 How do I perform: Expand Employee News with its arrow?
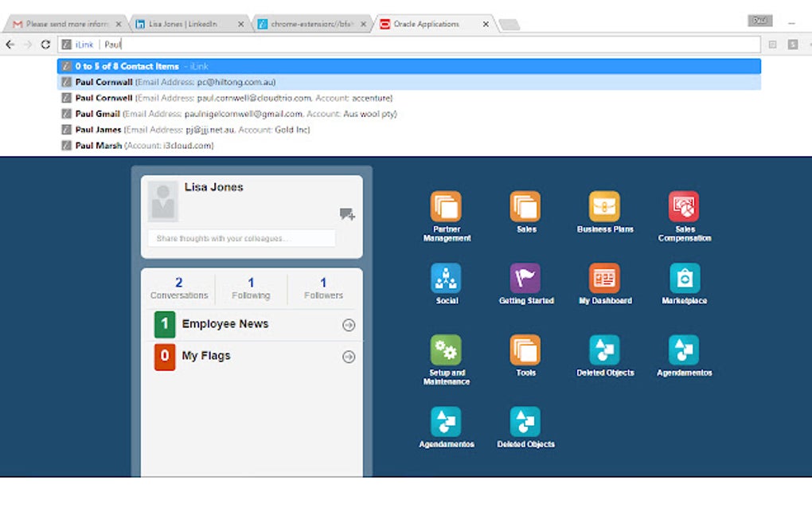(349, 325)
